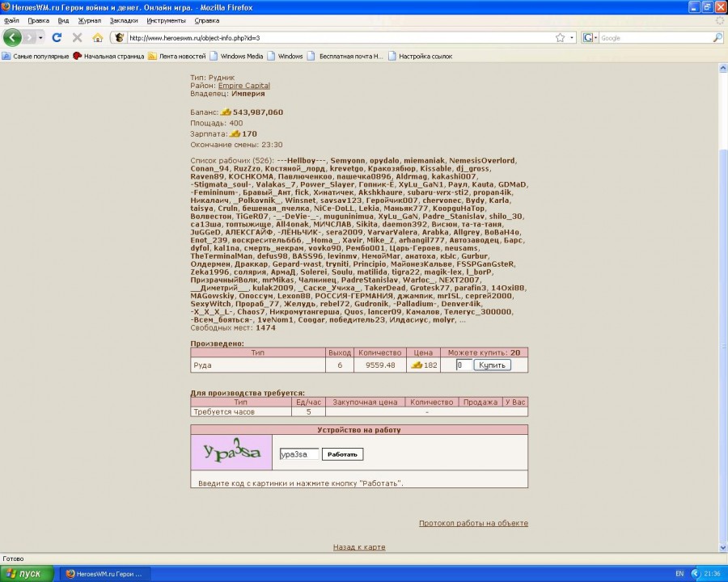Open the Windows Пуск start button
This screenshot has height=582, width=728.
(x=28, y=573)
